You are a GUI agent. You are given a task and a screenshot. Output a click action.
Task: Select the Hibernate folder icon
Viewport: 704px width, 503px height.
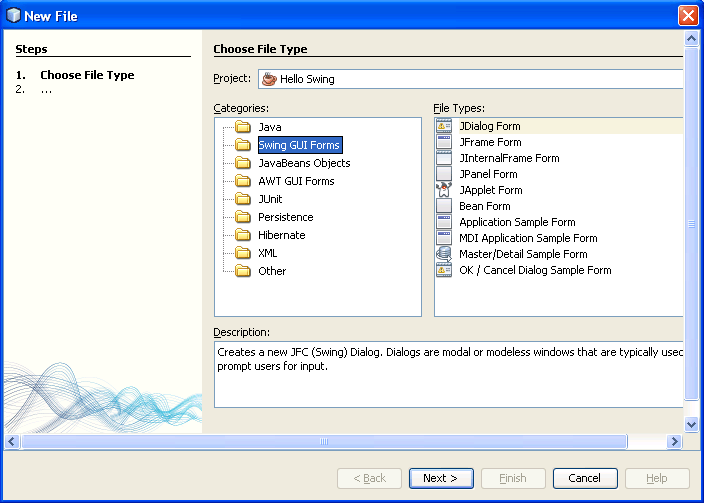(242, 235)
